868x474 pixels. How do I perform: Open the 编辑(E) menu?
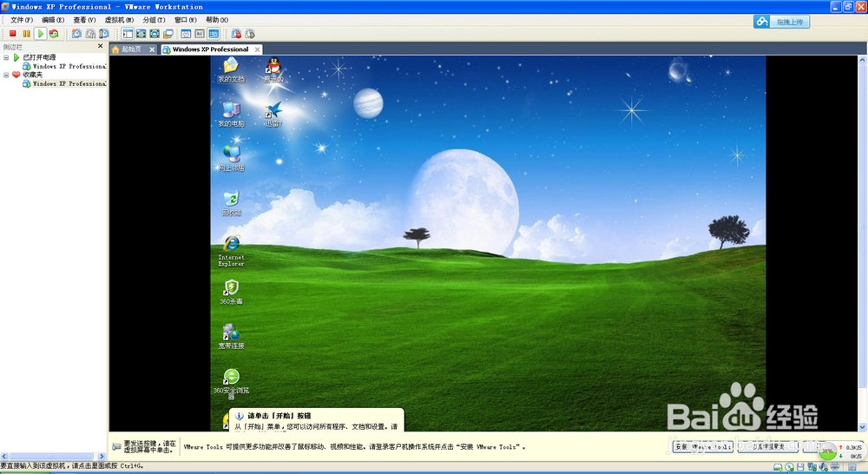point(53,20)
